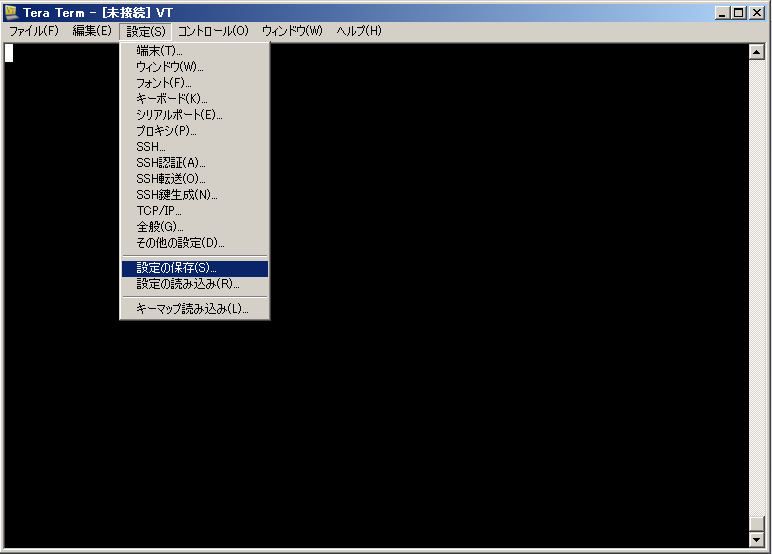Open SSH認証(A)... settings
The height and width of the screenshot is (554, 772).
(x=195, y=163)
